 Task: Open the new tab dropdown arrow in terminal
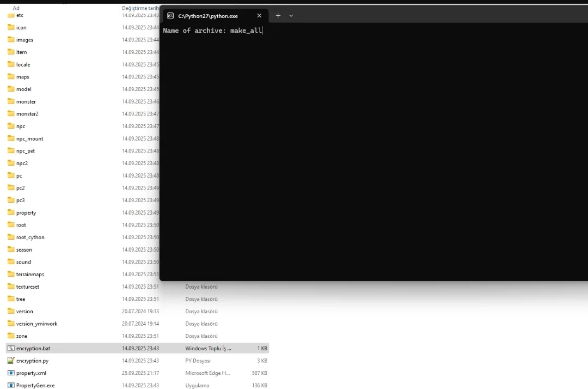click(291, 16)
